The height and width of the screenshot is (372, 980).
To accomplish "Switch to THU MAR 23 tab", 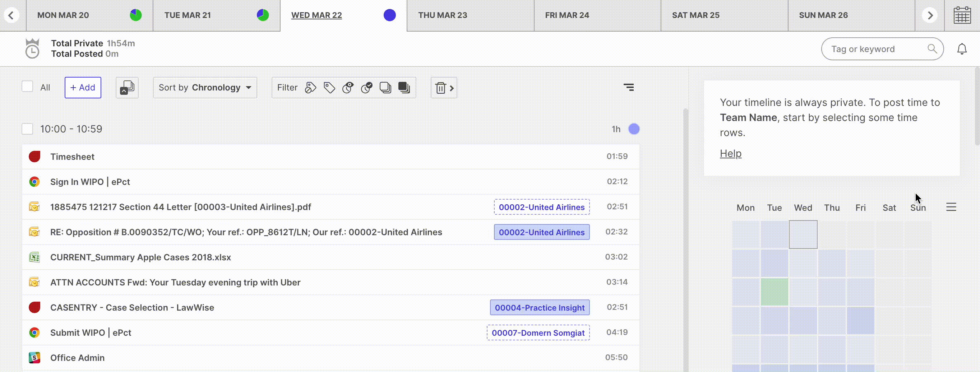I will 471,15.
